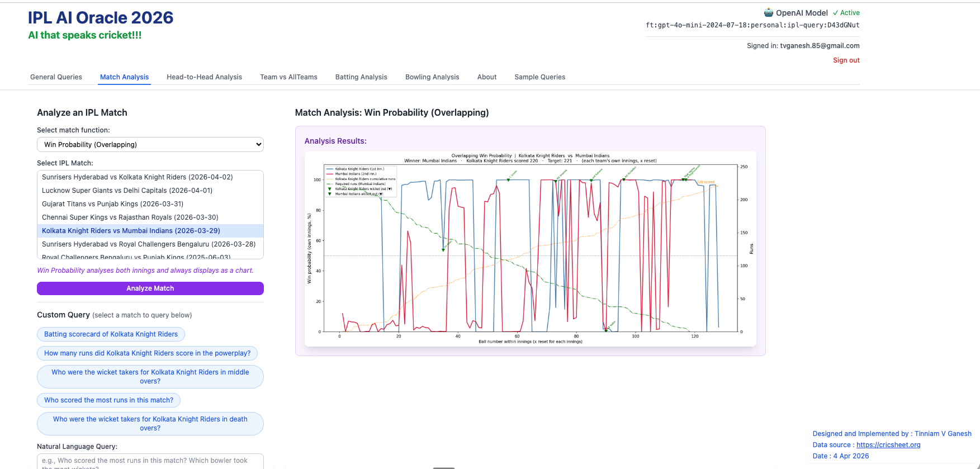Click 'Who scored the most runs' suggestion
This screenshot has height=469, width=980.
point(108,400)
